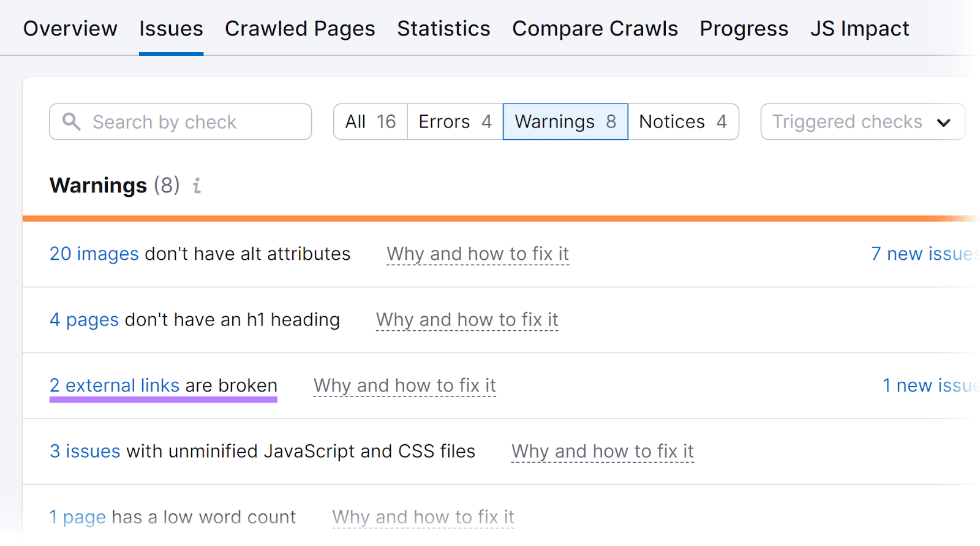The height and width of the screenshot is (546, 980).
Task: Open '4 pages' without h1 heading
Action: tap(84, 319)
